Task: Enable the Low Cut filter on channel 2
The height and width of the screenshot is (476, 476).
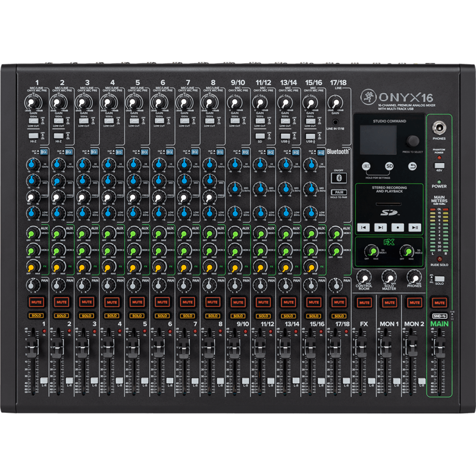Action: pos(57,121)
